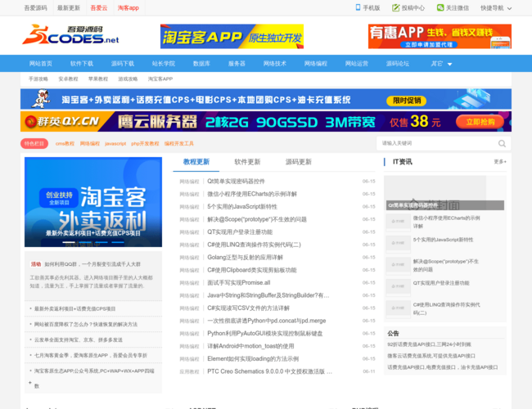Screen dimensions: 532x409
Task: Open 数据库 in the navigation bar
Action: click(x=201, y=64)
